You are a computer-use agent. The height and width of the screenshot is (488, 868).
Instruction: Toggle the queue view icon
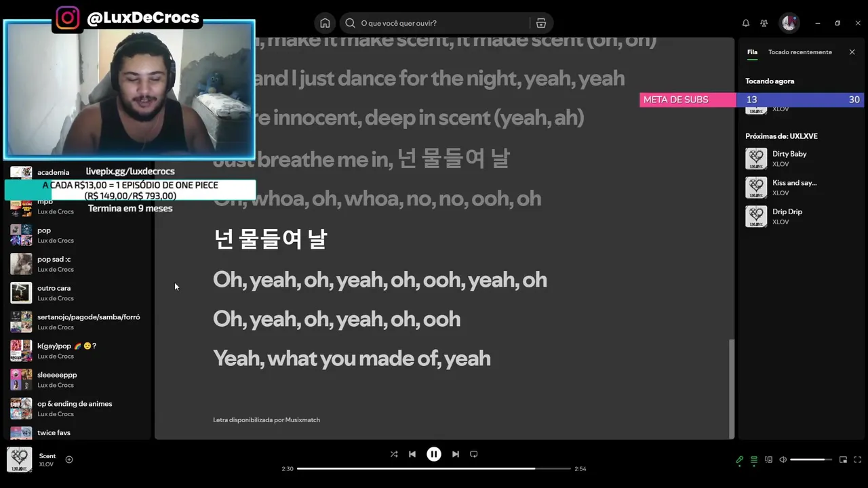tap(754, 460)
